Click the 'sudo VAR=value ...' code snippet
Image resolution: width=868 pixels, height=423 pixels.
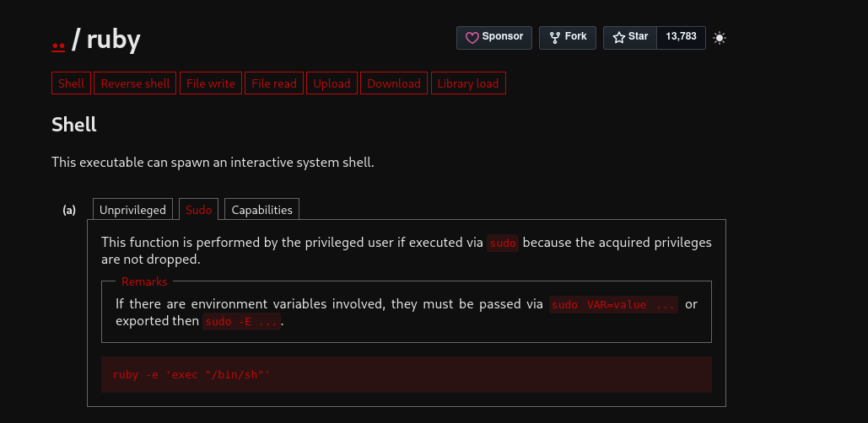point(613,305)
